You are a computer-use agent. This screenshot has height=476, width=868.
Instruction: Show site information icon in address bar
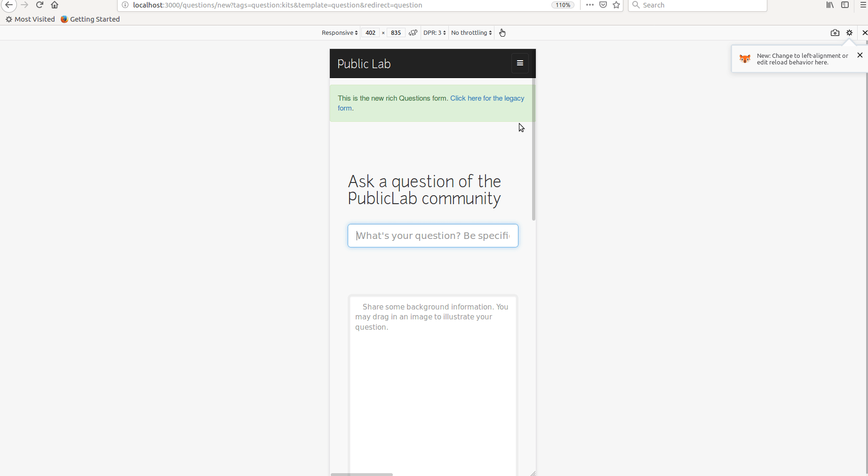click(x=125, y=5)
